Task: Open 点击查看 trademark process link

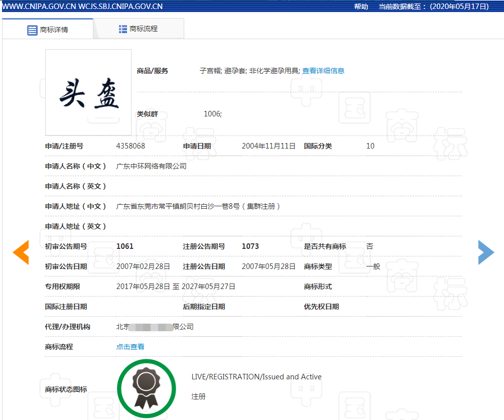Action: pos(130,347)
